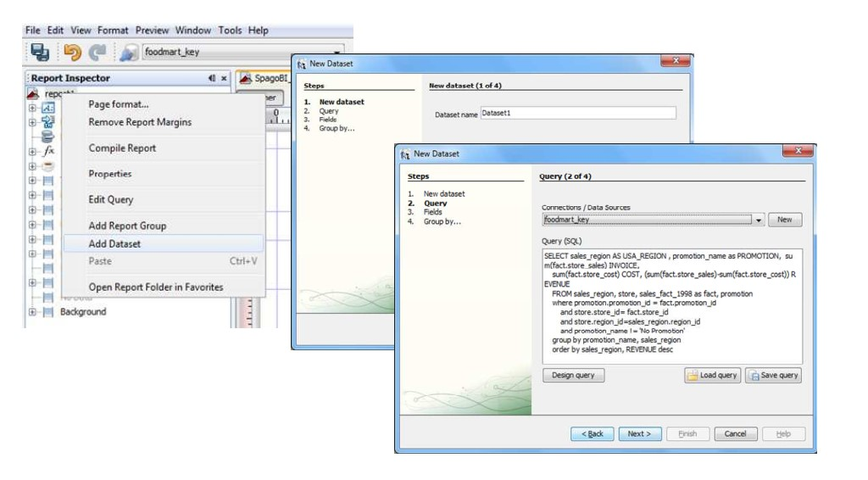This screenshot has width=868, height=480.
Task: Select the Scriptlets cup icon in the tree
Action: pyautogui.click(x=48, y=165)
